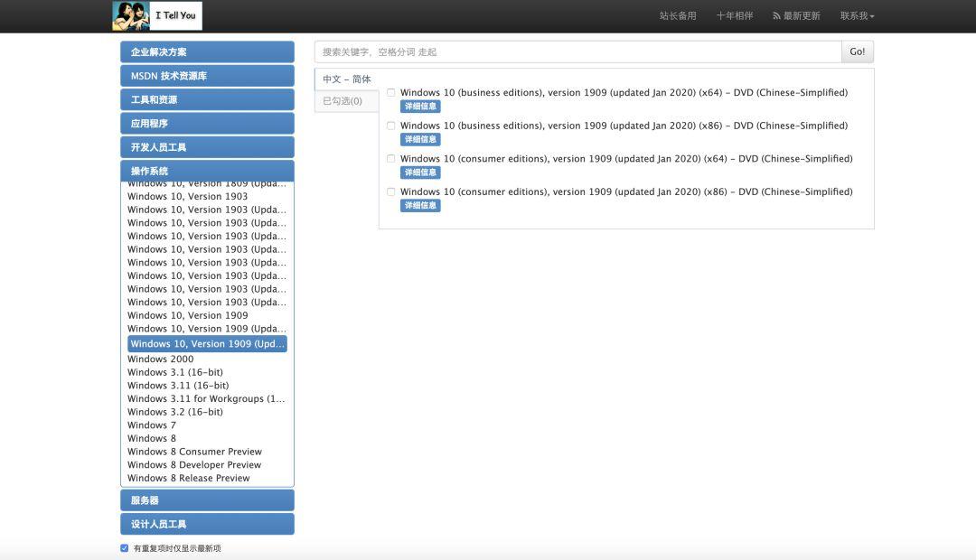Check consumer editions 1909 x64 DVD checkbox
This screenshot has height=560, width=976.
point(391,159)
